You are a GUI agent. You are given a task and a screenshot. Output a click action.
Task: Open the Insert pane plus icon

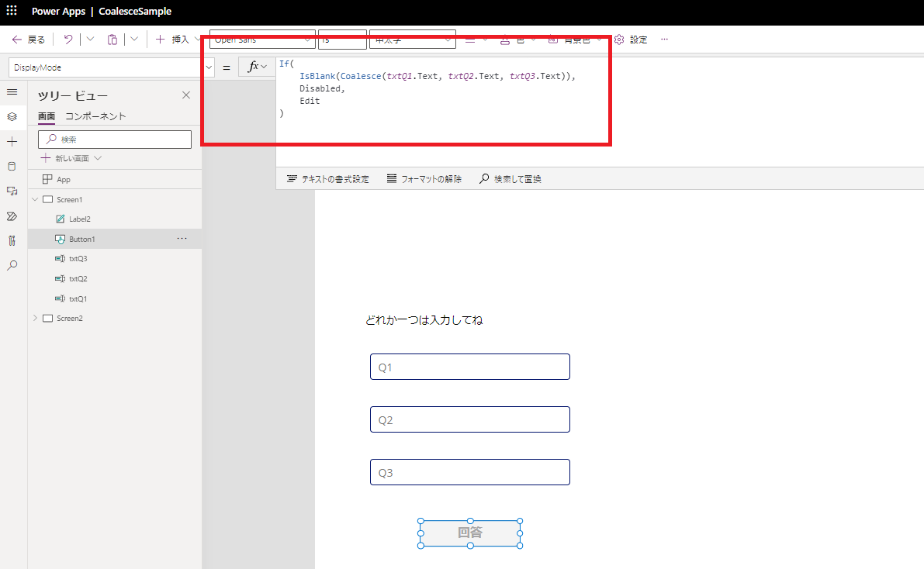tap(12, 141)
